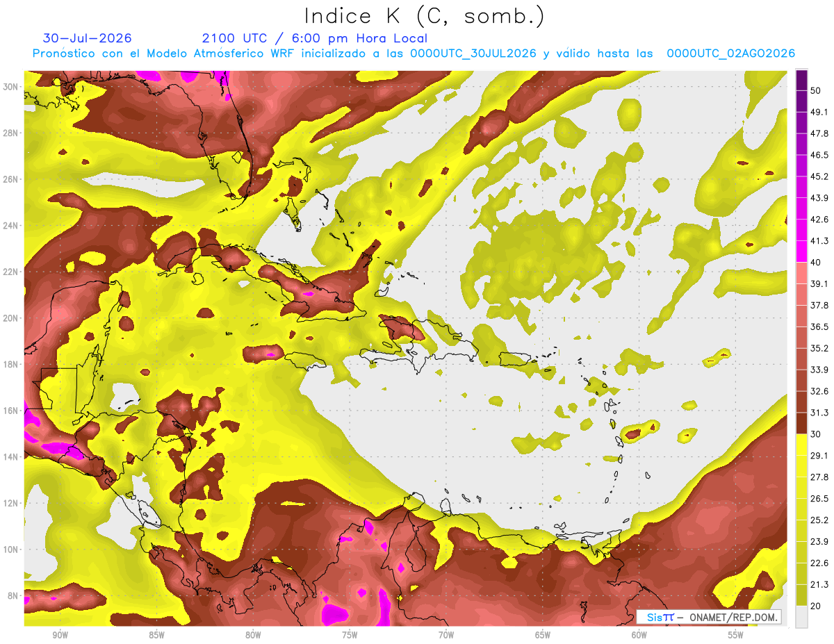Click the latitude label "24N"

[x=10, y=226]
